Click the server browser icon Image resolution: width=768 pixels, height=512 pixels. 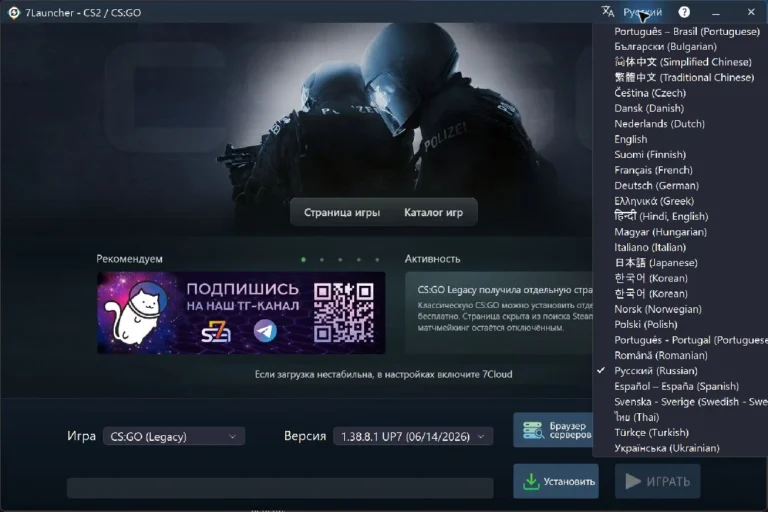(532, 430)
